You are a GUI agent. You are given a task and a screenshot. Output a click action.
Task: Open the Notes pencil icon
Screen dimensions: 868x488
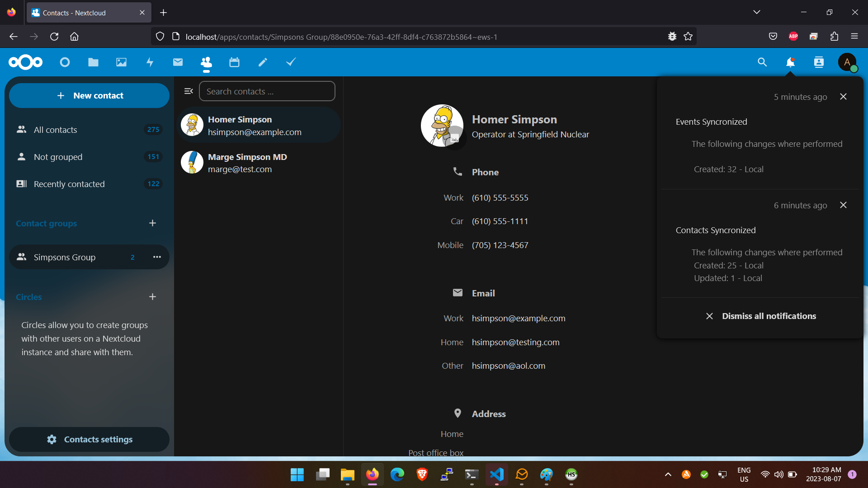pyautogui.click(x=263, y=62)
